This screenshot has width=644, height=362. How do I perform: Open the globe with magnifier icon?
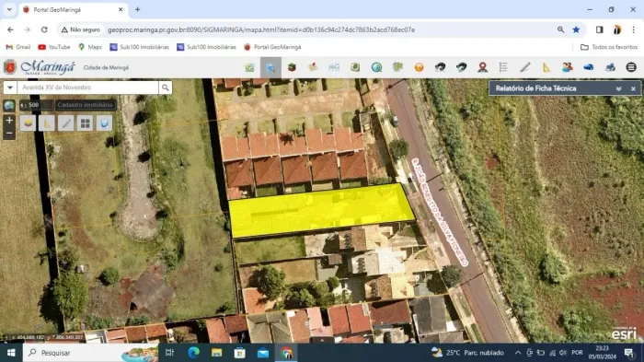click(376, 67)
